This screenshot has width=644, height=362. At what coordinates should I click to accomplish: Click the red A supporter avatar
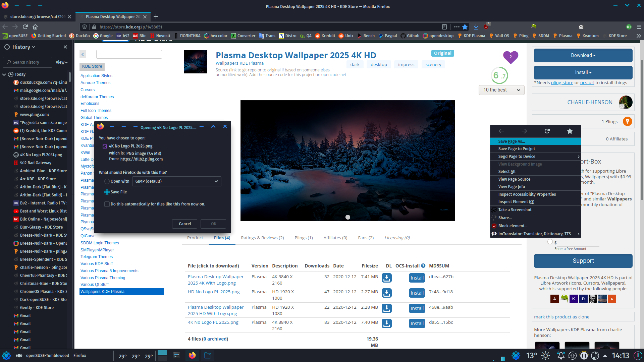[x=554, y=299]
